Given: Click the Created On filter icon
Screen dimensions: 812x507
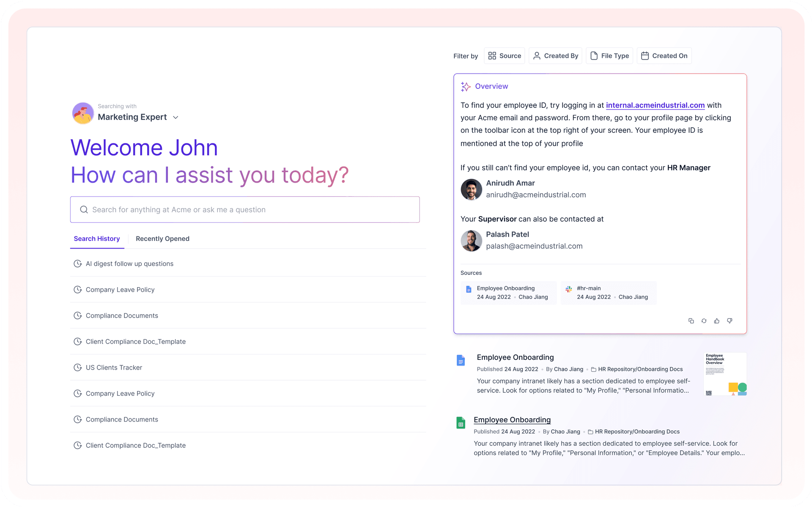Looking at the screenshot, I should pyautogui.click(x=645, y=55).
